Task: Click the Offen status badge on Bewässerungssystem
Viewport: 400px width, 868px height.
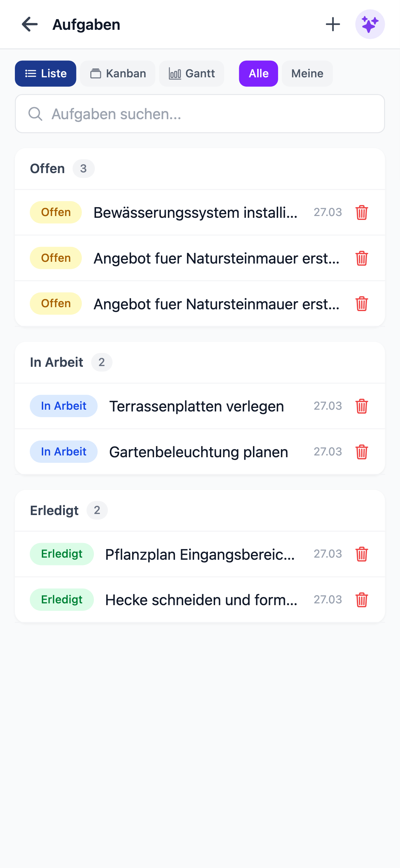Action: 56,212
